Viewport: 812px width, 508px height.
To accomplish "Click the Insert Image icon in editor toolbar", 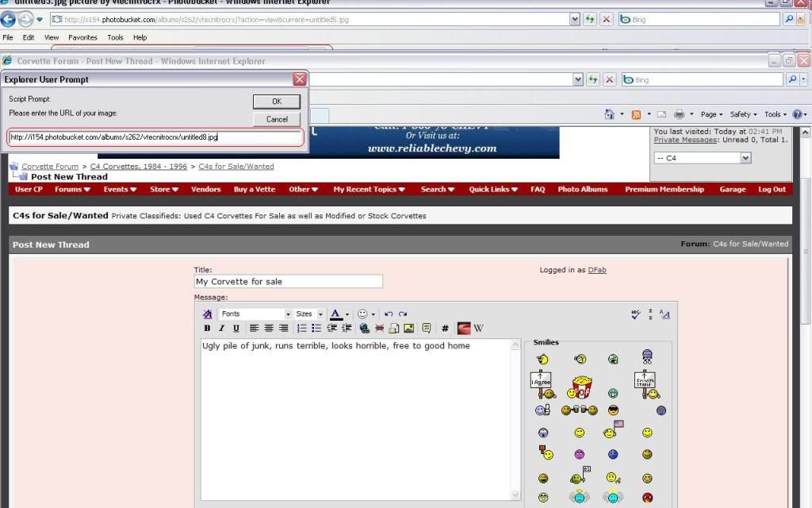I will pyautogui.click(x=409, y=328).
